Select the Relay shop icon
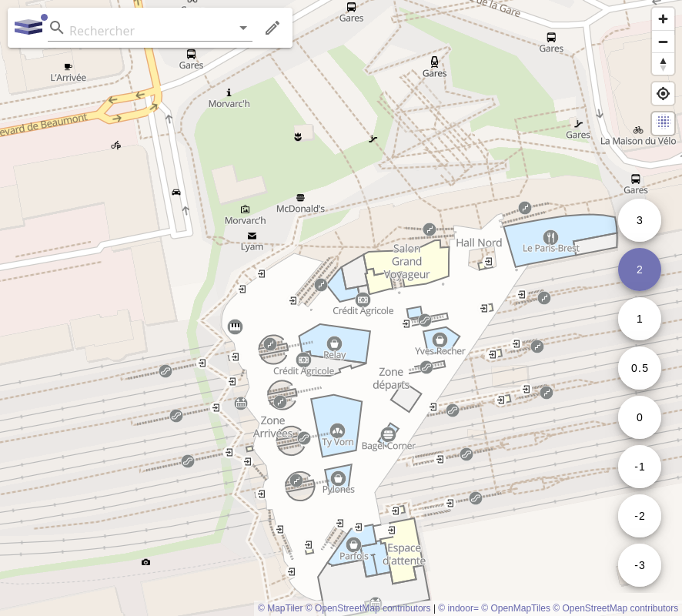 [x=334, y=343]
